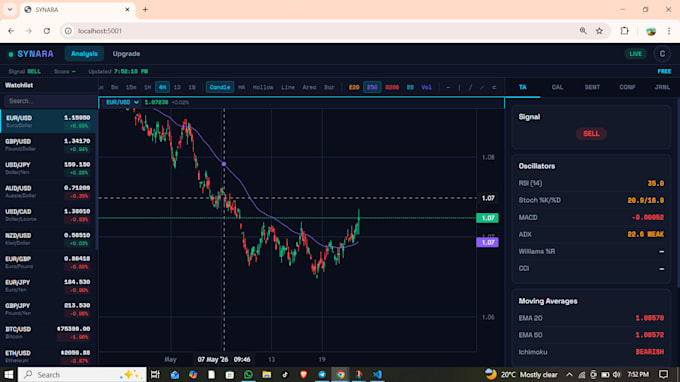Image resolution: width=680 pixels, height=382 pixels.
Task: Switch chart type to Candle
Action: 220,87
